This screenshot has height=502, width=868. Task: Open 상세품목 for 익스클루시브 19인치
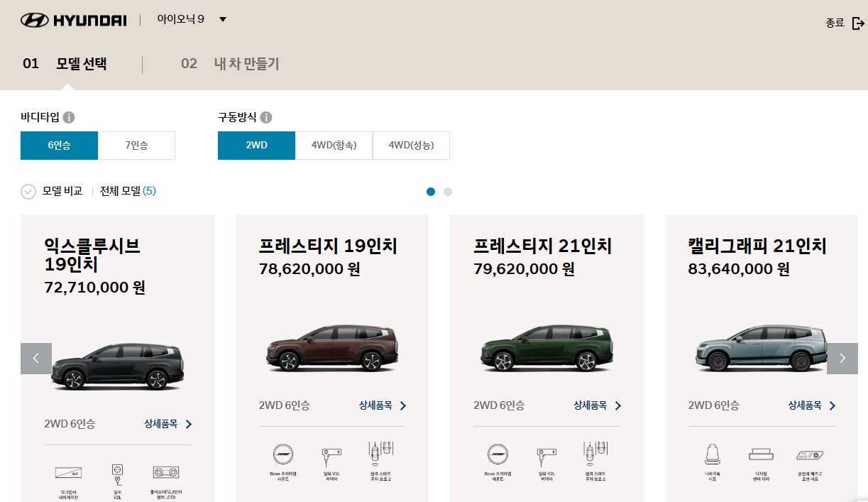tap(168, 424)
